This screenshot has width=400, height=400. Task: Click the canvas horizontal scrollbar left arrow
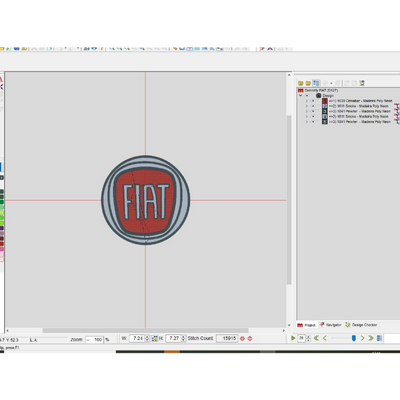pos(7,330)
